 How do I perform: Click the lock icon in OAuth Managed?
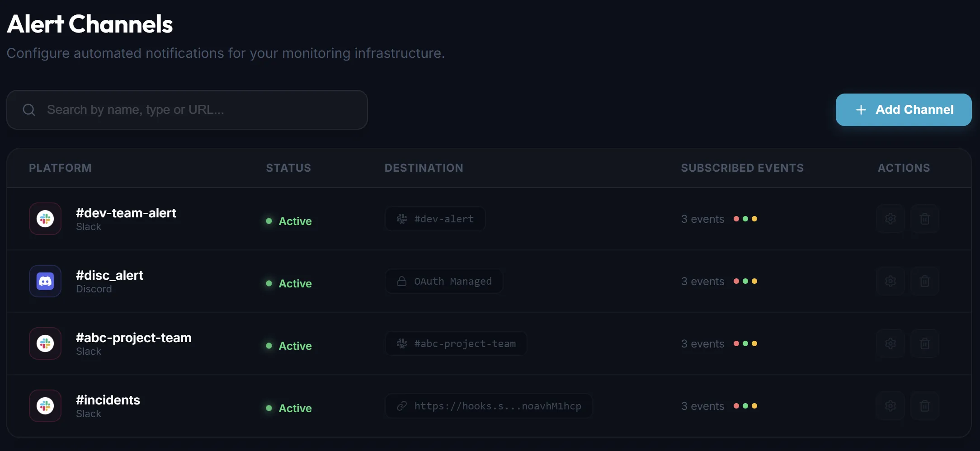tap(402, 281)
